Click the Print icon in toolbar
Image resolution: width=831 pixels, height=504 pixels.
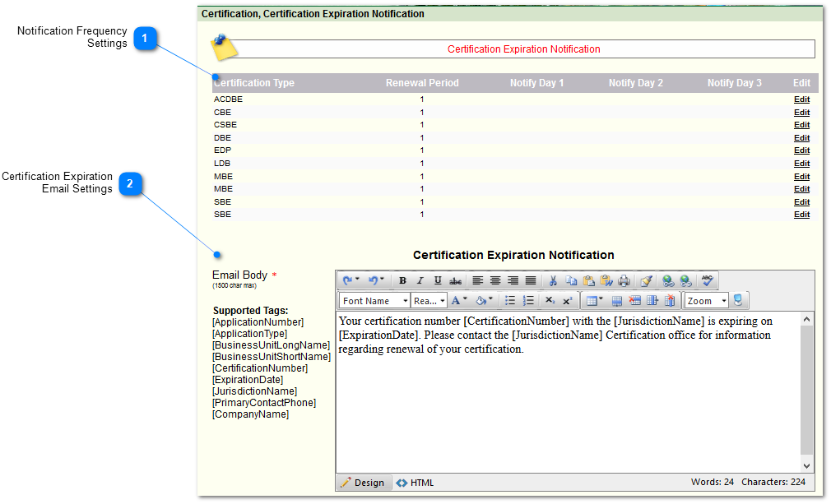point(624,280)
